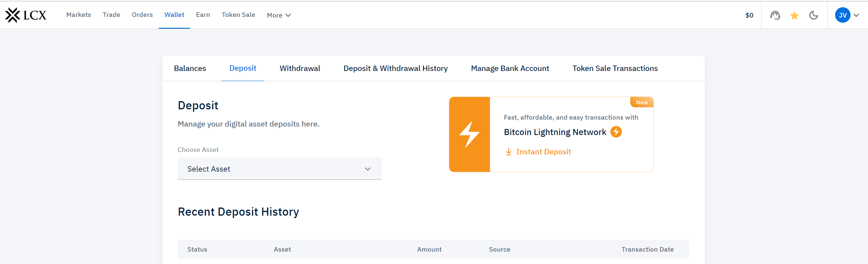This screenshot has height=264, width=868.
Task: Go to Deposit & Withdrawal History tab
Action: pos(395,69)
